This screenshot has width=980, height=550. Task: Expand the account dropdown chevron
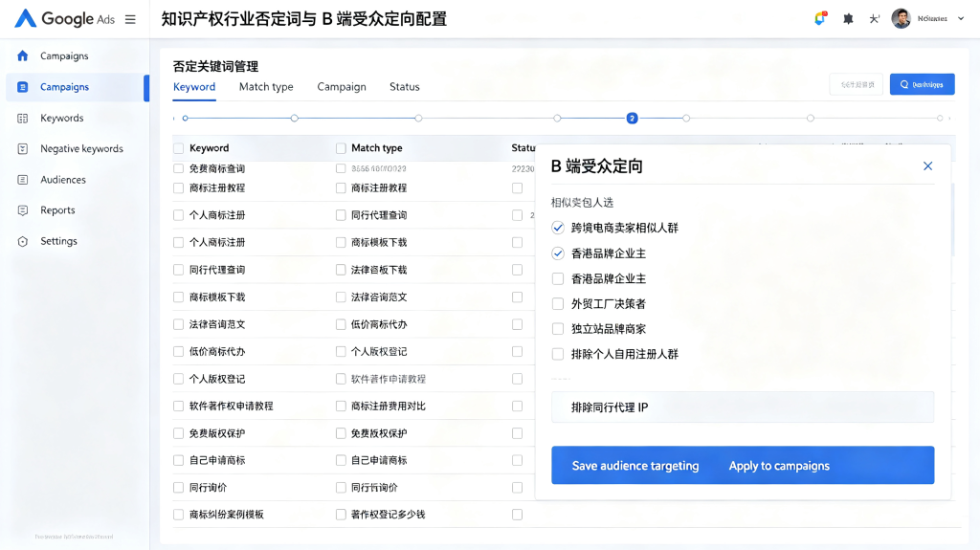[x=961, y=19]
